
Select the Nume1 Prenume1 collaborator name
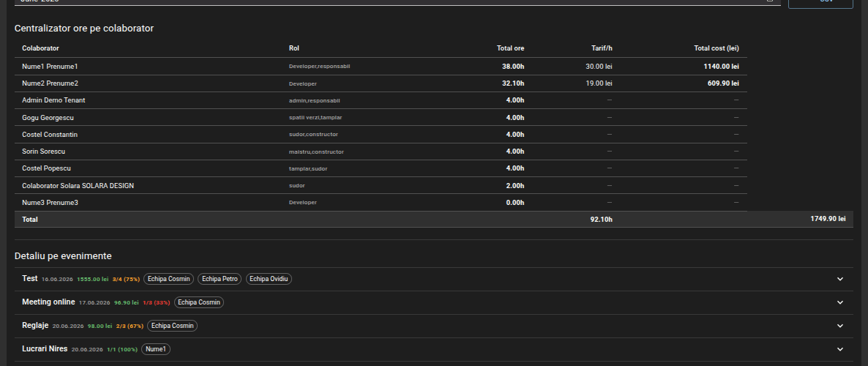(50, 67)
